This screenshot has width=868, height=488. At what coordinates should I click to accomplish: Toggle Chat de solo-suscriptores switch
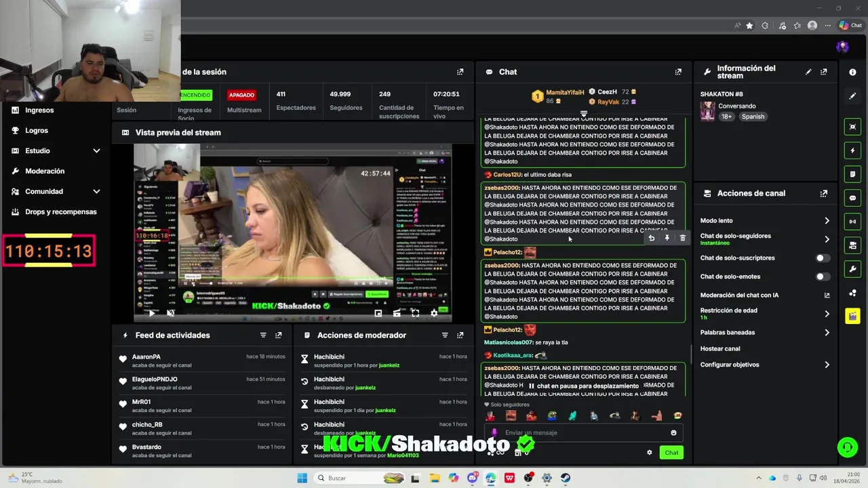(x=823, y=258)
